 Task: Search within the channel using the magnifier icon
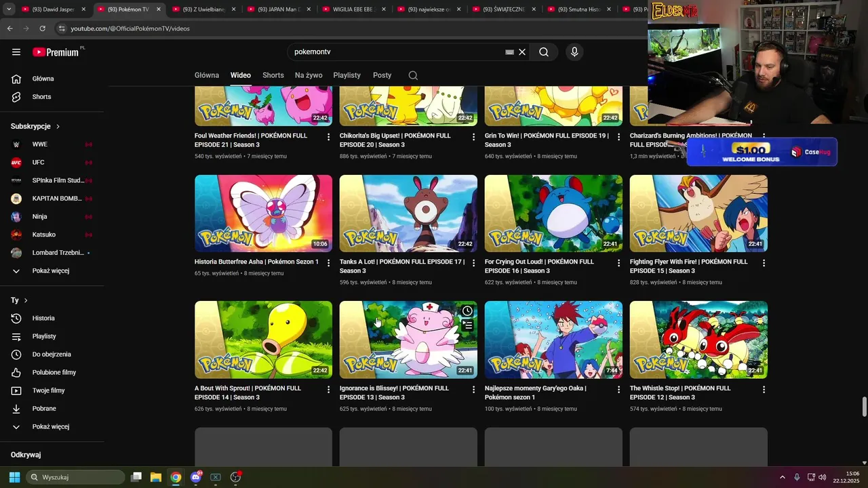413,75
